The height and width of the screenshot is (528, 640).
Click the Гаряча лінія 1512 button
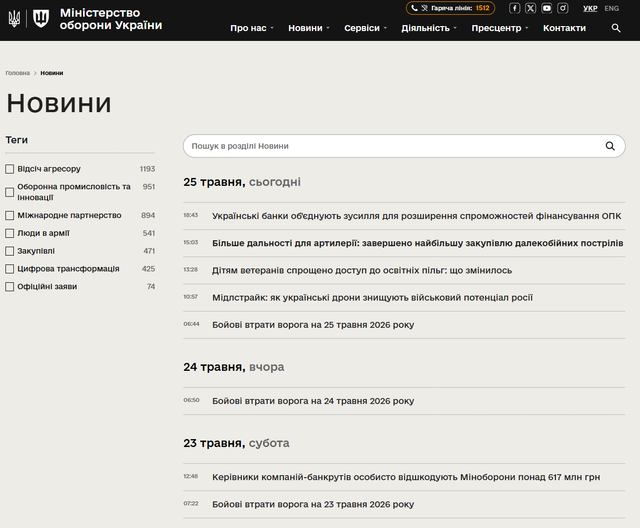pos(450,8)
